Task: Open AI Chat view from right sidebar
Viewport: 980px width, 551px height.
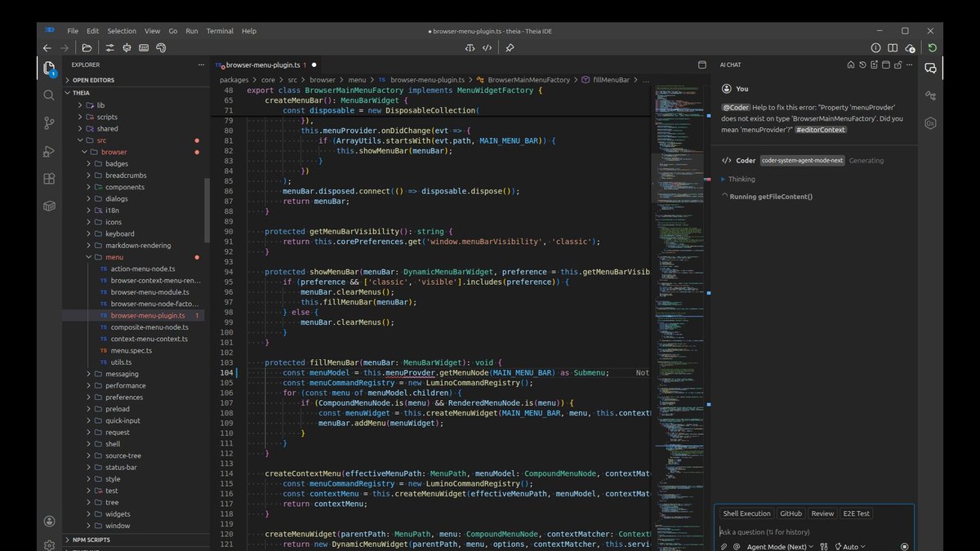Action: pos(931,69)
